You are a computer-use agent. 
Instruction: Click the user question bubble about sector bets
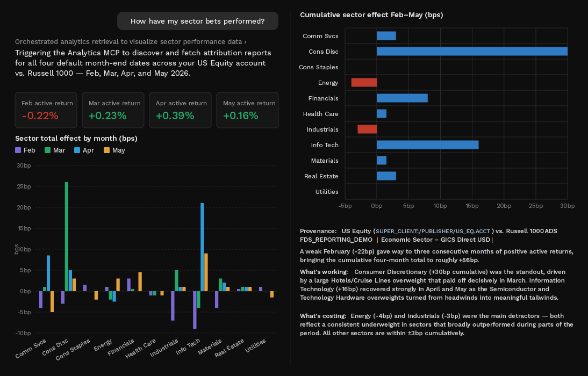click(198, 21)
